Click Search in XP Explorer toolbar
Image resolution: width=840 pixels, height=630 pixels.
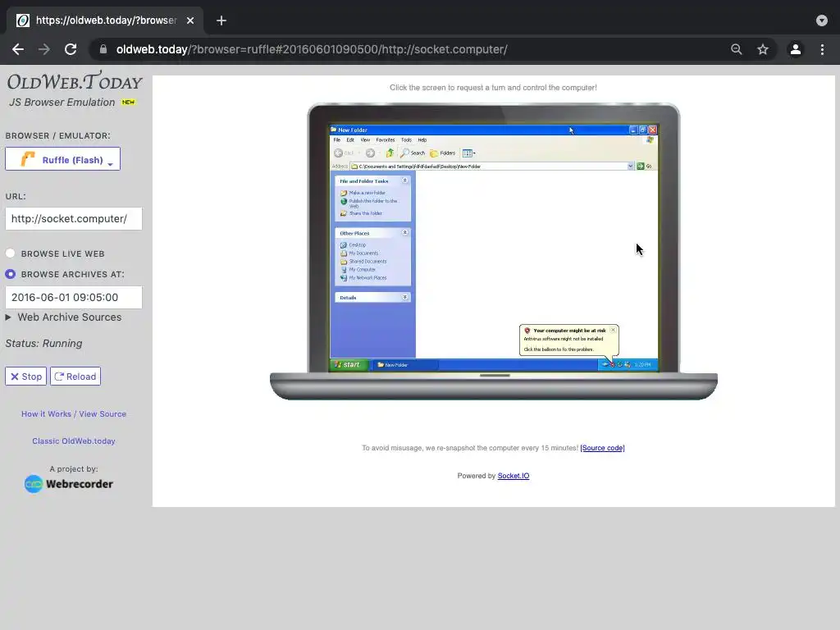tap(413, 153)
